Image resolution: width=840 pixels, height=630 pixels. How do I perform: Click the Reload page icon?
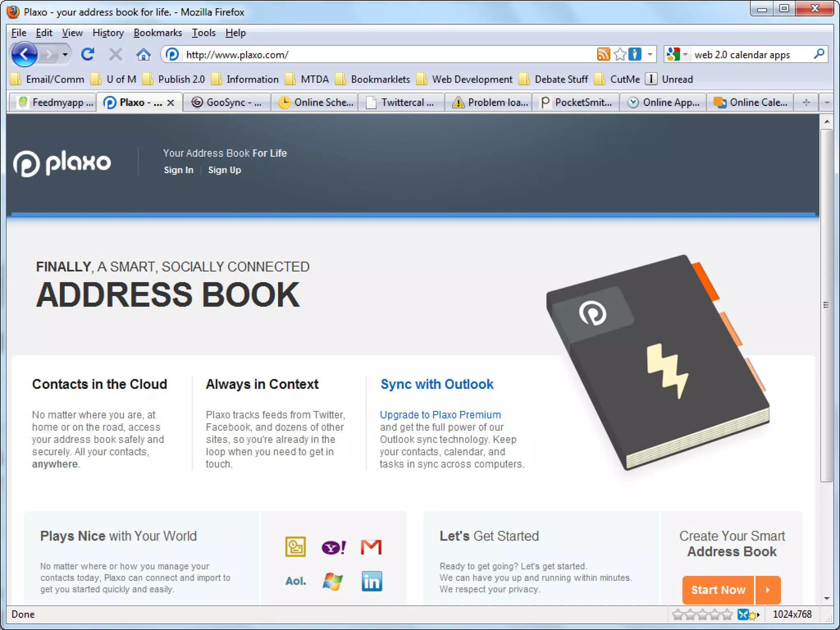click(87, 54)
